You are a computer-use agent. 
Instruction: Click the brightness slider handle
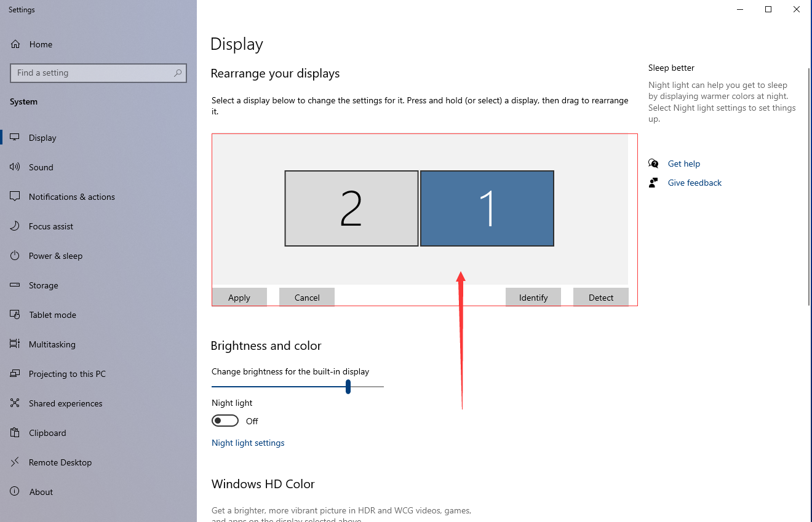click(x=348, y=386)
